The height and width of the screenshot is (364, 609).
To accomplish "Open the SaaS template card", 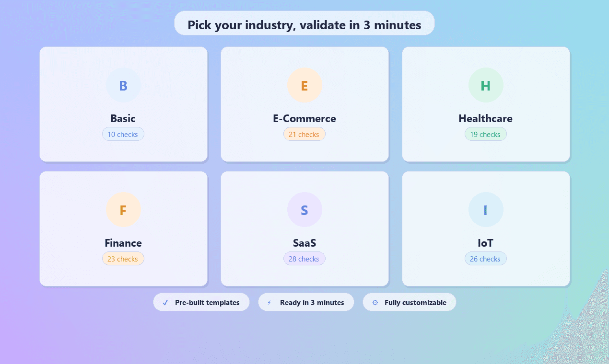I will [304, 228].
